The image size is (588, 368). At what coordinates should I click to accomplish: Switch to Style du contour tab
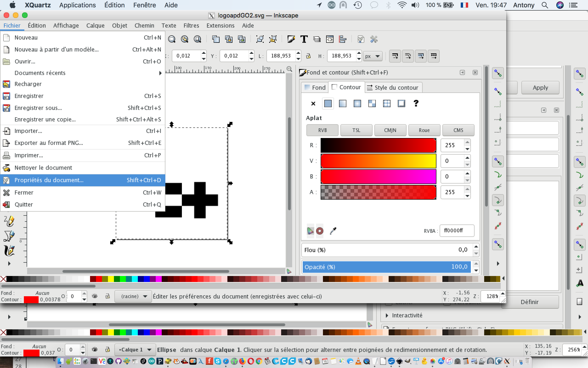click(x=393, y=87)
